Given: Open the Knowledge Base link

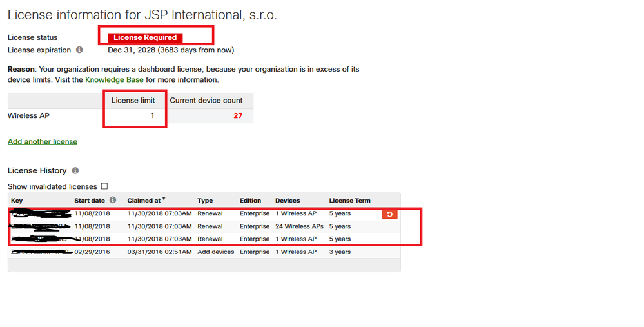Looking at the screenshot, I should [x=114, y=80].
